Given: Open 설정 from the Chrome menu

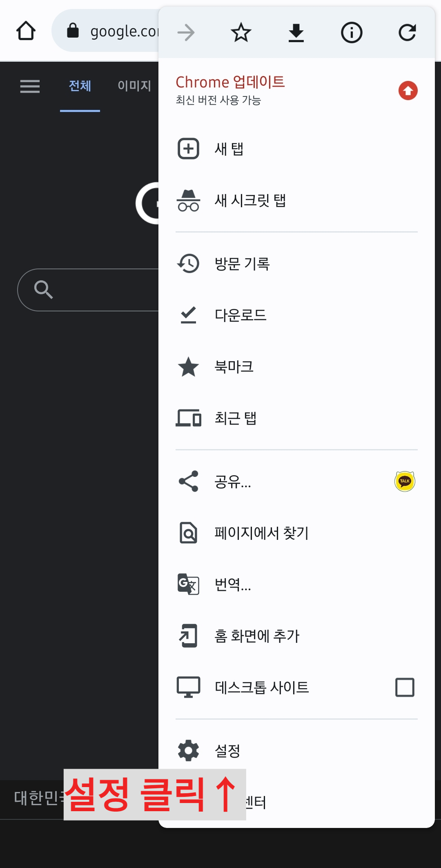Looking at the screenshot, I should (227, 750).
